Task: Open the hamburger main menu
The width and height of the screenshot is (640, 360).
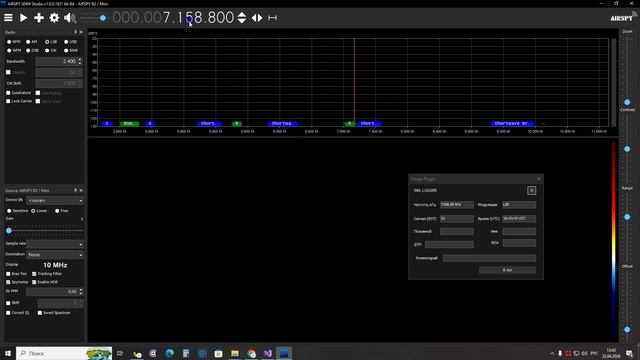Action: coord(8,18)
